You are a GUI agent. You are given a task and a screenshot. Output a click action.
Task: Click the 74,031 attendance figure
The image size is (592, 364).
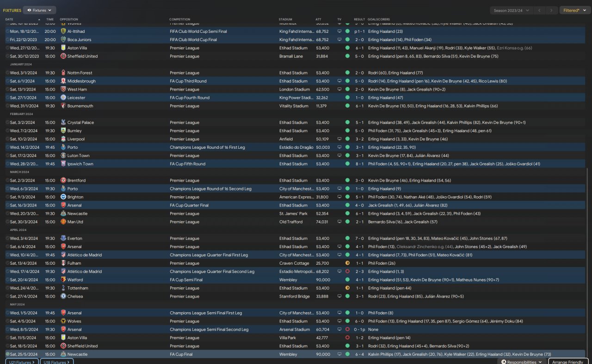(x=322, y=222)
